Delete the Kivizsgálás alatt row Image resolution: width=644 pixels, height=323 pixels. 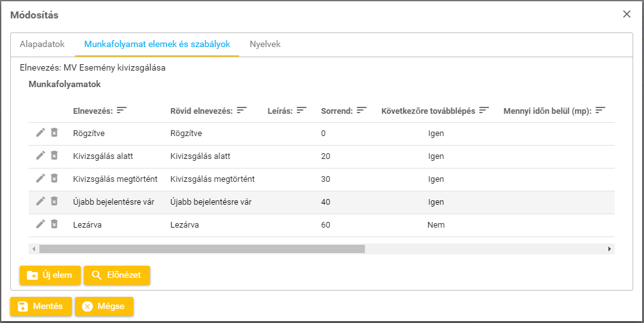(x=55, y=155)
